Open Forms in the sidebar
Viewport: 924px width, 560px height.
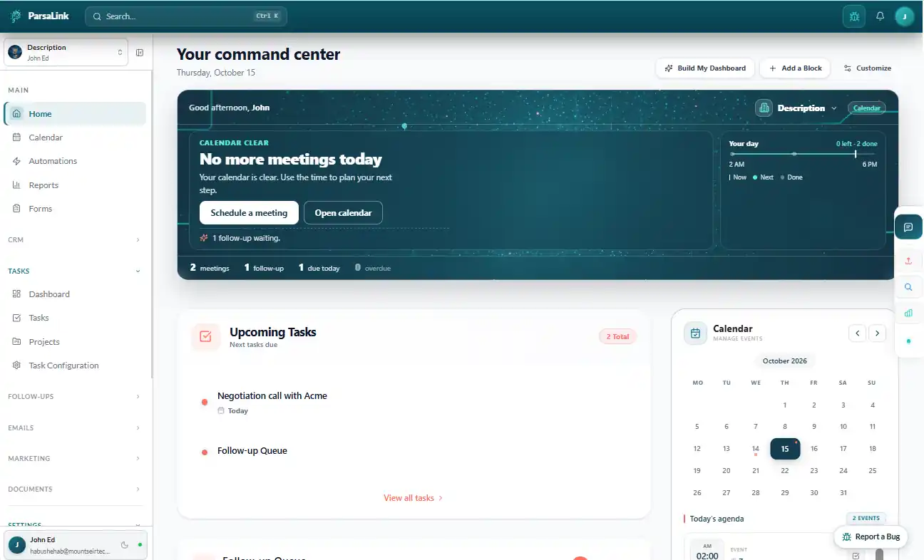coord(75,209)
